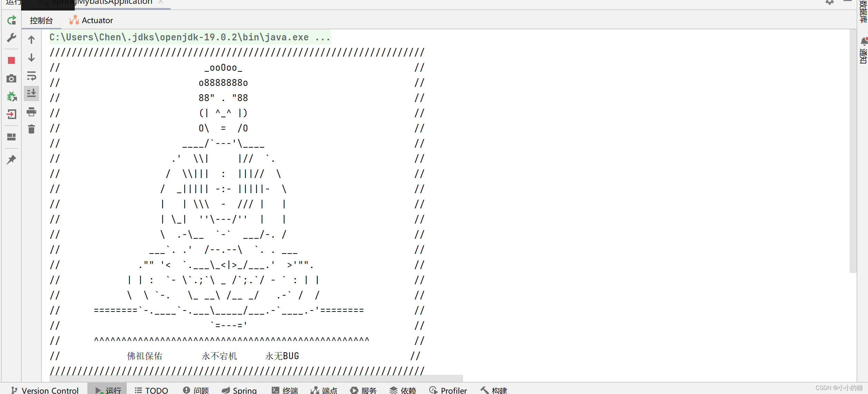This screenshot has height=394, width=868.
Task: Click the down arrow stack trace button
Action: [31, 58]
